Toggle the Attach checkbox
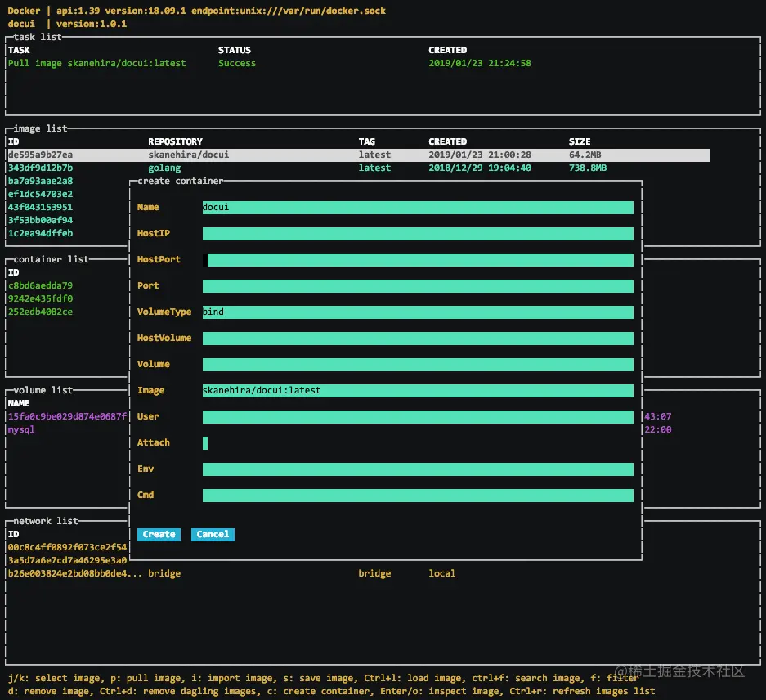The image size is (766, 700). pyautogui.click(x=205, y=443)
